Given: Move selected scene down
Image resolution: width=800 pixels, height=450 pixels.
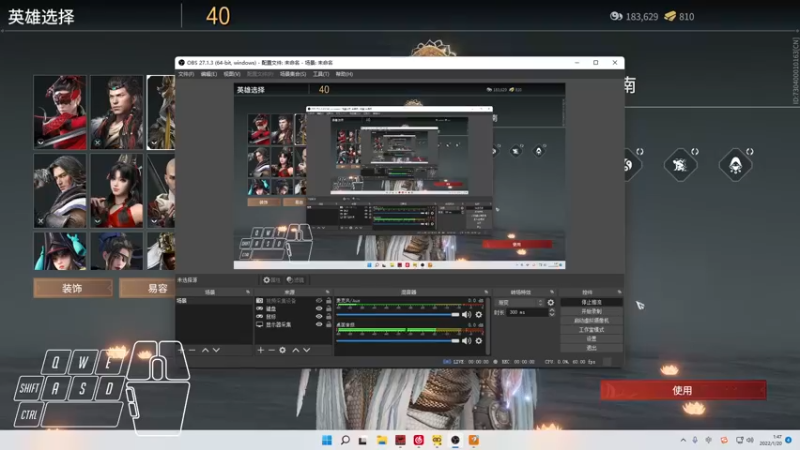Looking at the screenshot, I should 216,350.
